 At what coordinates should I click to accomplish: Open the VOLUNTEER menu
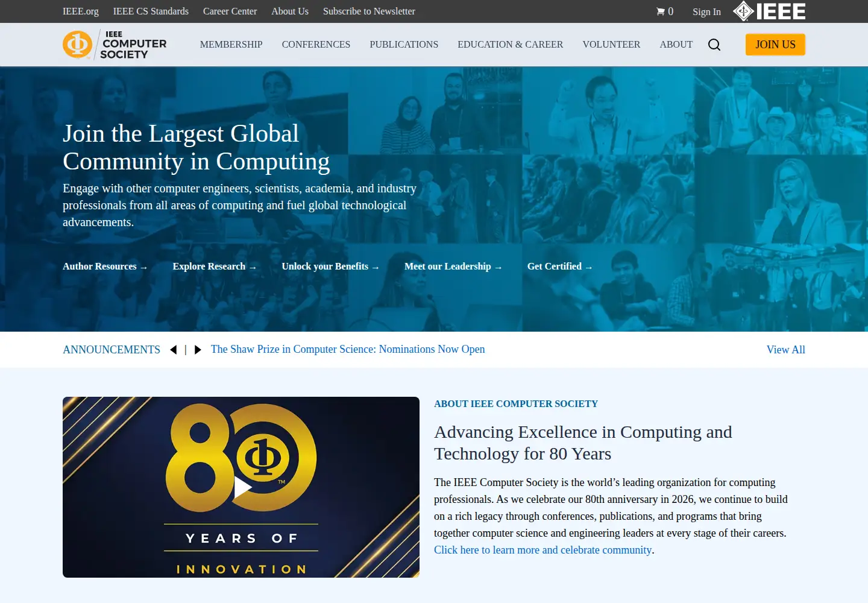(611, 45)
